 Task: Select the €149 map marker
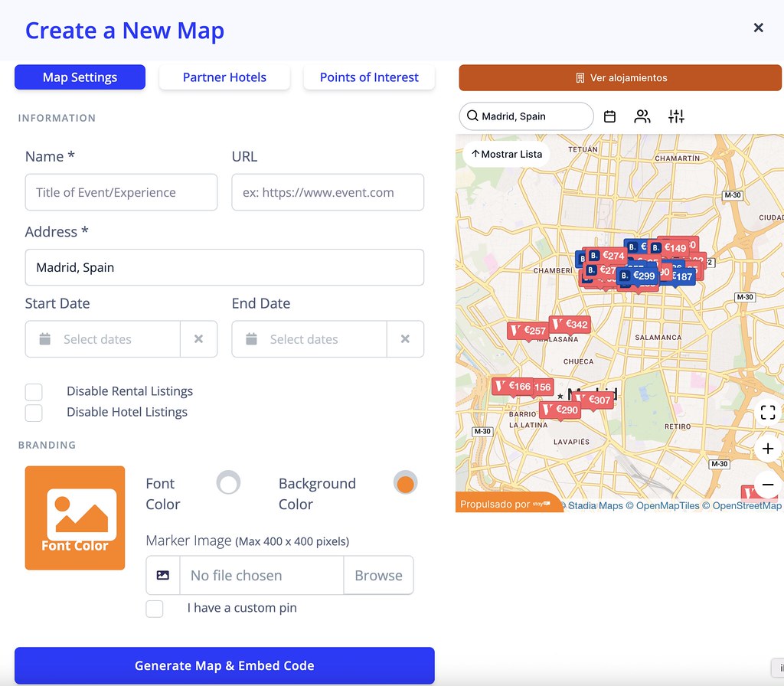coord(670,247)
